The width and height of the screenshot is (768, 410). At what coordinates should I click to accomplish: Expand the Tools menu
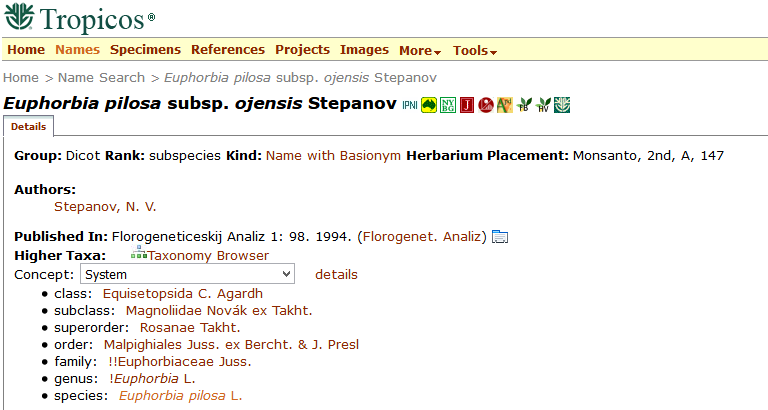tap(475, 50)
